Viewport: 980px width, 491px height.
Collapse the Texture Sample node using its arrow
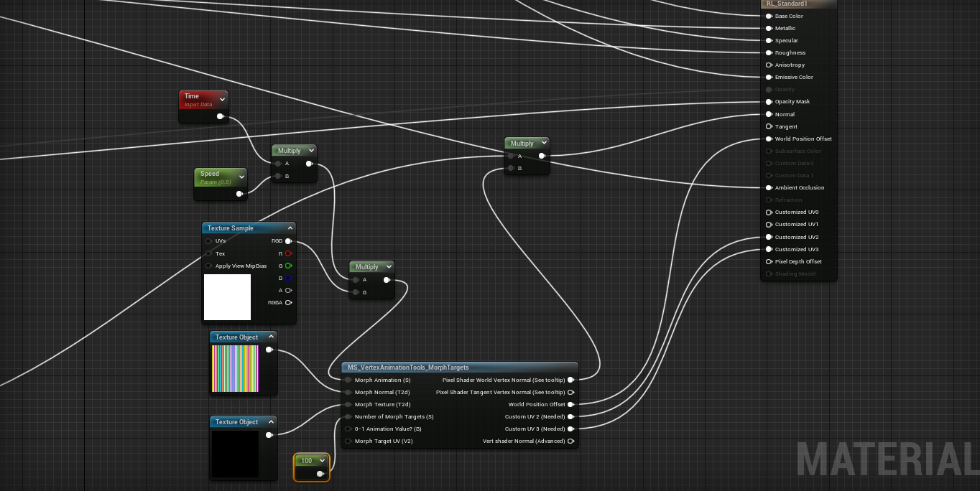point(290,228)
